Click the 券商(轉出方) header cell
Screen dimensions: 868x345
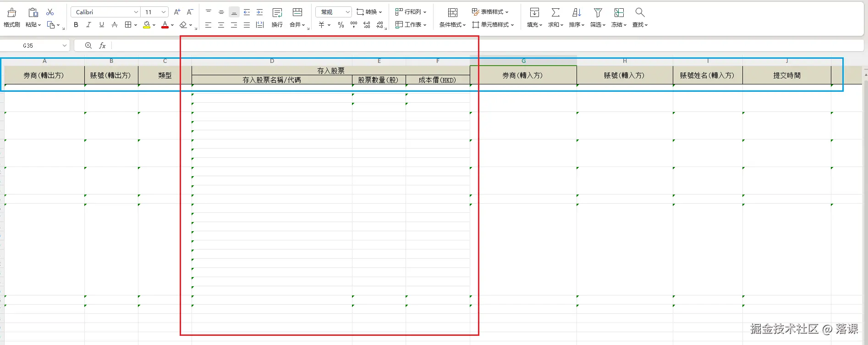click(44, 75)
